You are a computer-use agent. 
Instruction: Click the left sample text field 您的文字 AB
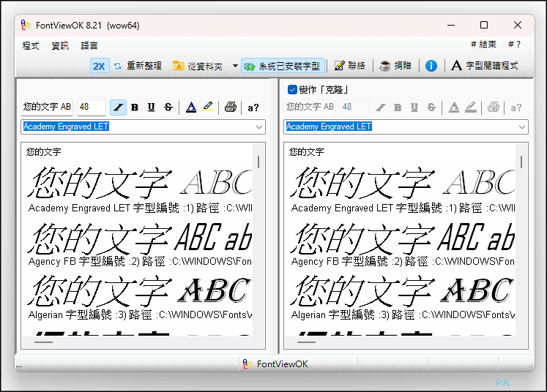pyautogui.click(x=47, y=107)
